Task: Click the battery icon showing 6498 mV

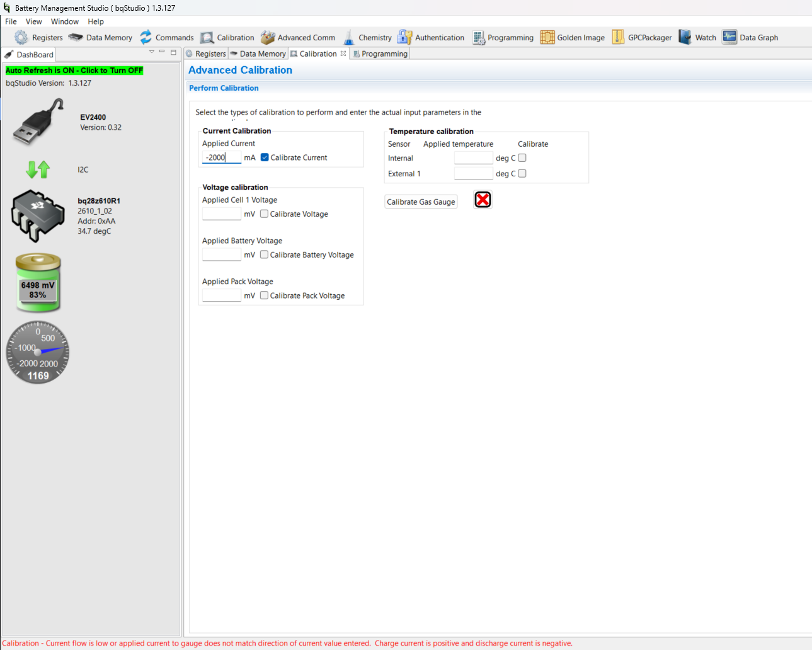Action: point(38,283)
